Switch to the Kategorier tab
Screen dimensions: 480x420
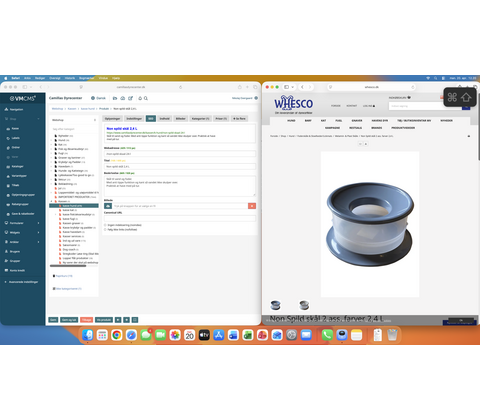tap(200, 119)
